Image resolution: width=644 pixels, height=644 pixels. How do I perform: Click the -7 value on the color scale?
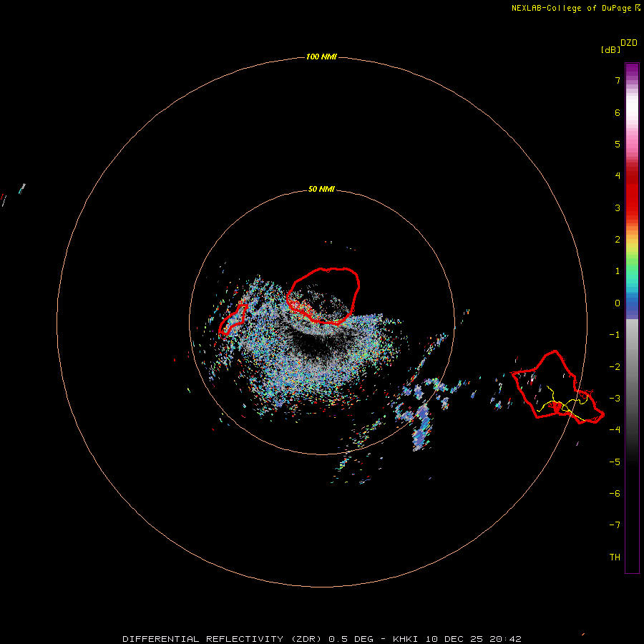click(615, 525)
